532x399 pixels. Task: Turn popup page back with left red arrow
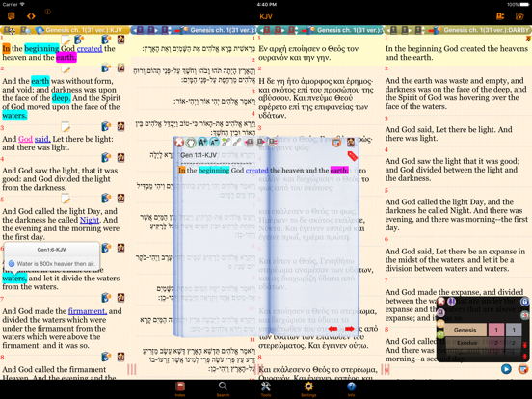(332, 329)
